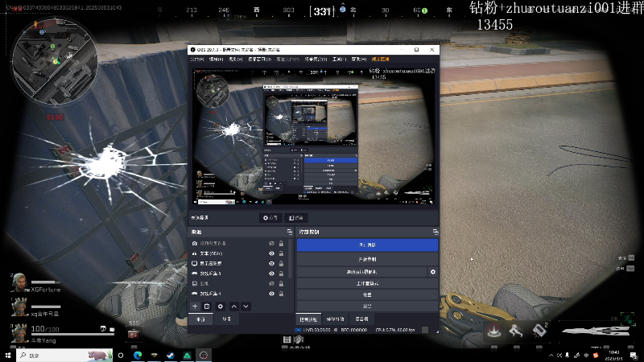
Task: Move selected source up
Action: coord(234,306)
